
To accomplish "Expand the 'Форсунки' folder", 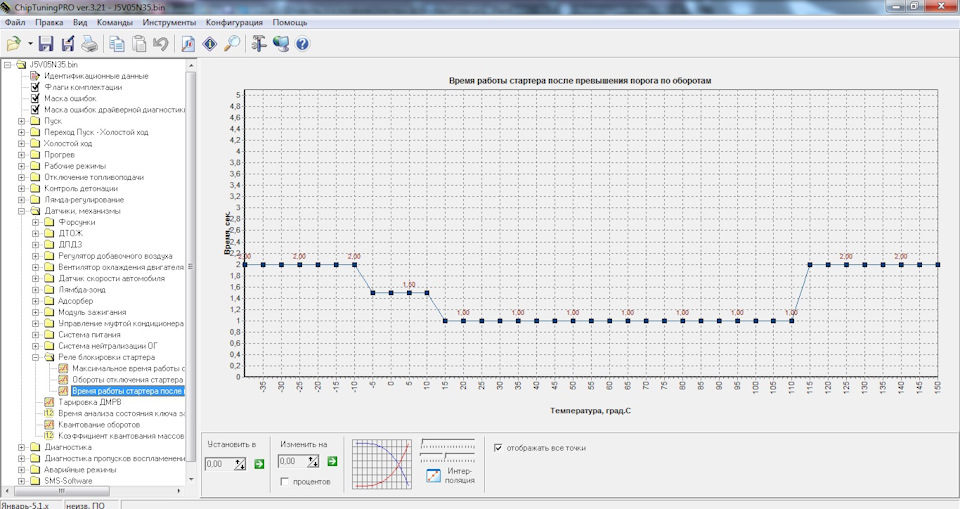I will point(36,222).
